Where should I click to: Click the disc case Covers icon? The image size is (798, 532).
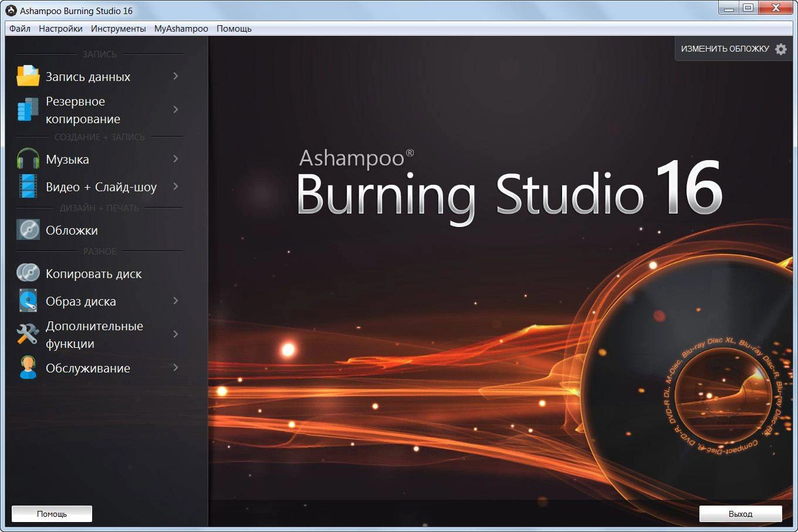28,230
